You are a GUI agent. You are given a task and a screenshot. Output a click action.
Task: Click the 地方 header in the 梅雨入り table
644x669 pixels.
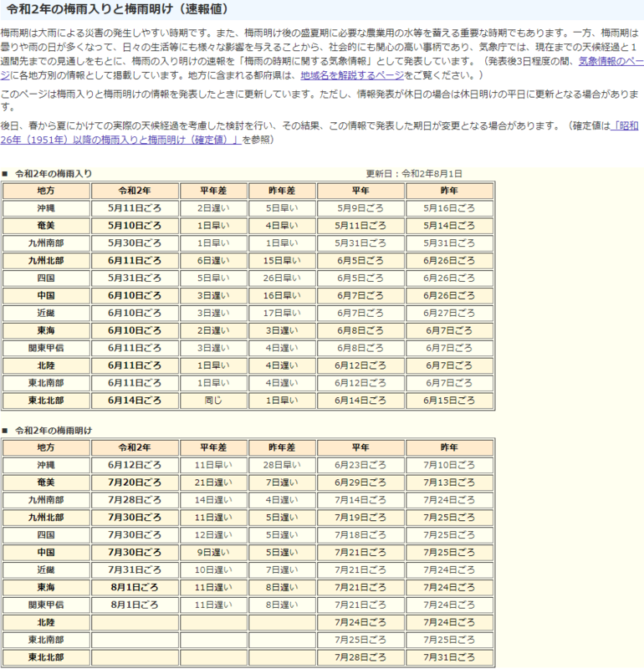pyautogui.click(x=46, y=191)
